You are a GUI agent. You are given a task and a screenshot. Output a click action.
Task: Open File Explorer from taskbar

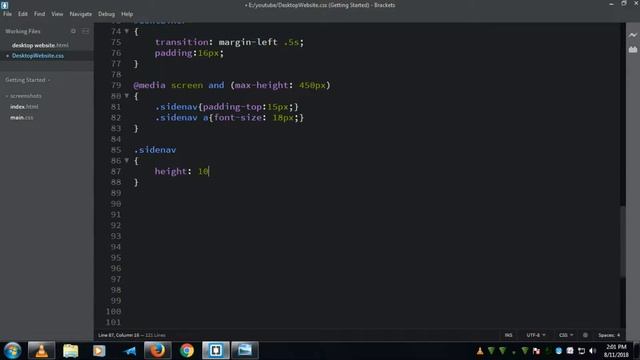click(x=70, y=350)
